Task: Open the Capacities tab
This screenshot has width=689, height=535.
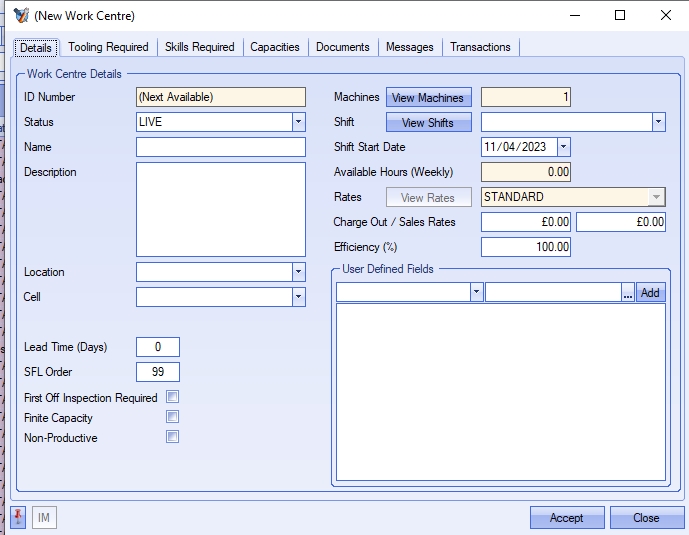Action: click(275, 47)
